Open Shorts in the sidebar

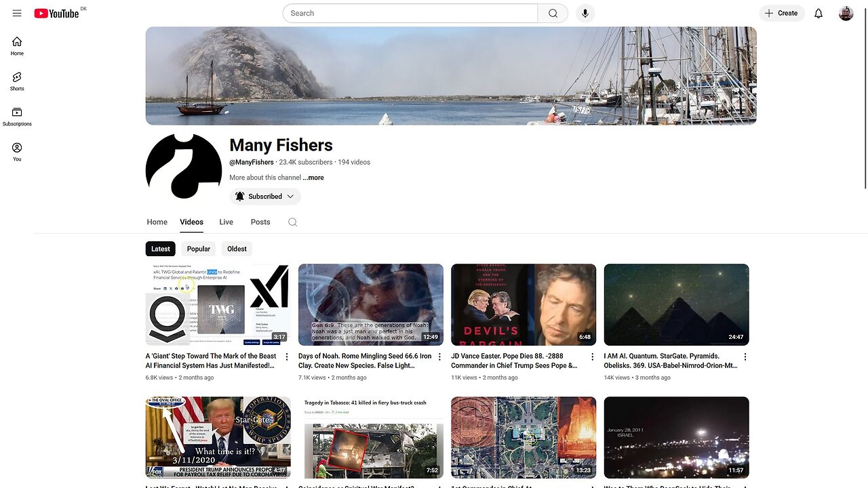click(17, 81)
